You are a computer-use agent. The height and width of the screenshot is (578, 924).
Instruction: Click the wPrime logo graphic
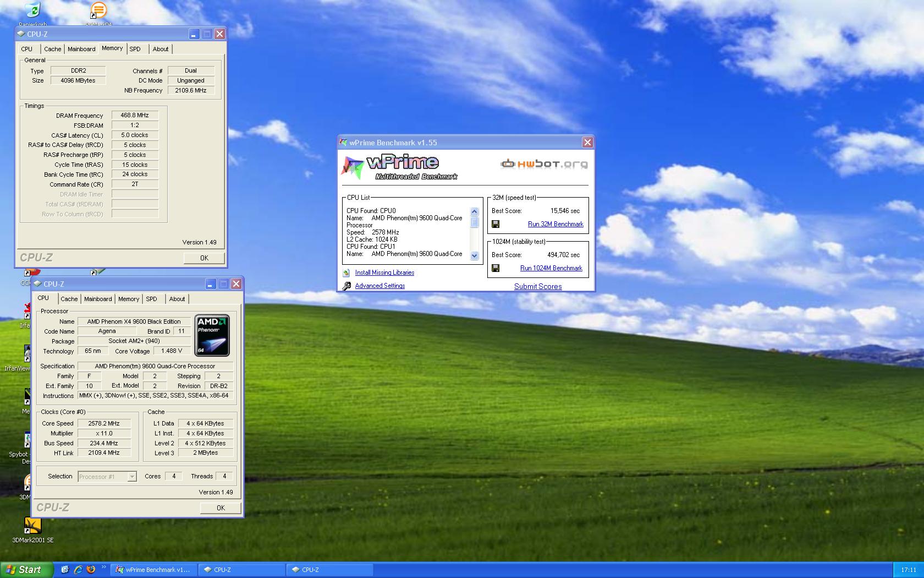400,167
